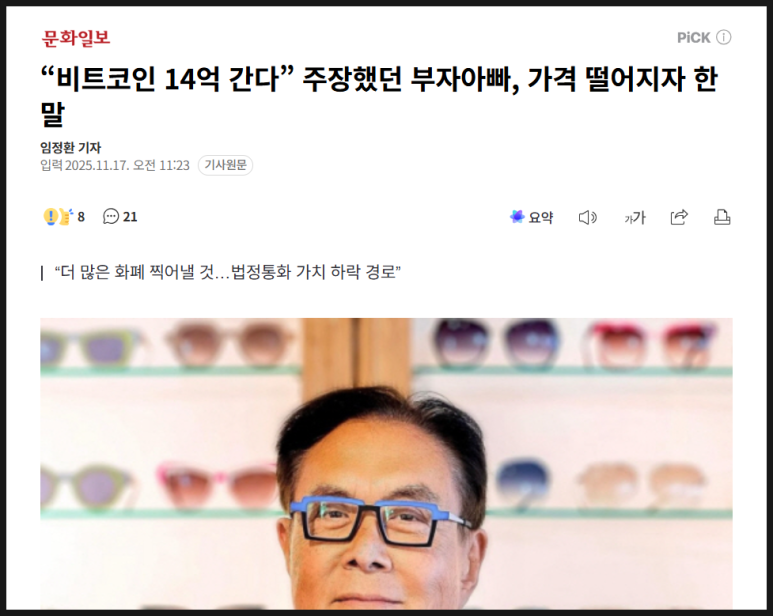The width and height of the screenshot is (773, 616).
Task: Open the article photo of man
Action: point(386,464)
